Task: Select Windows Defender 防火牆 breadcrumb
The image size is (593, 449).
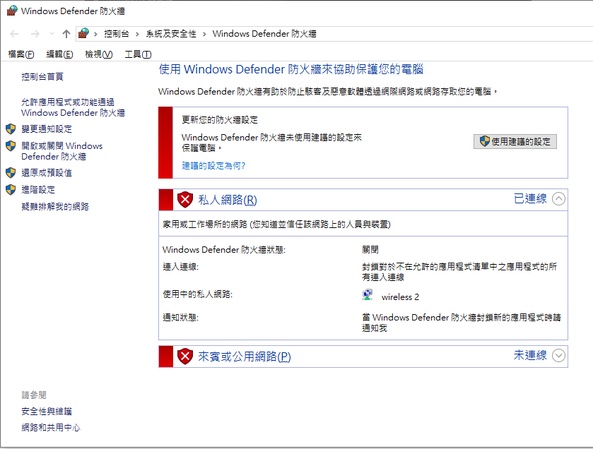Action: click(264, 34)
